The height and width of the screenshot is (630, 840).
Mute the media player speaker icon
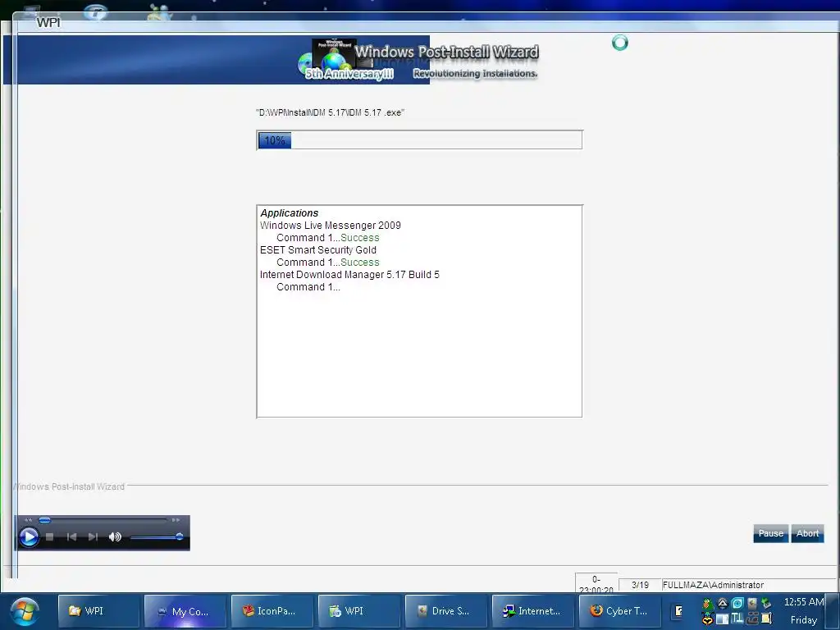[x=115, y=536]
